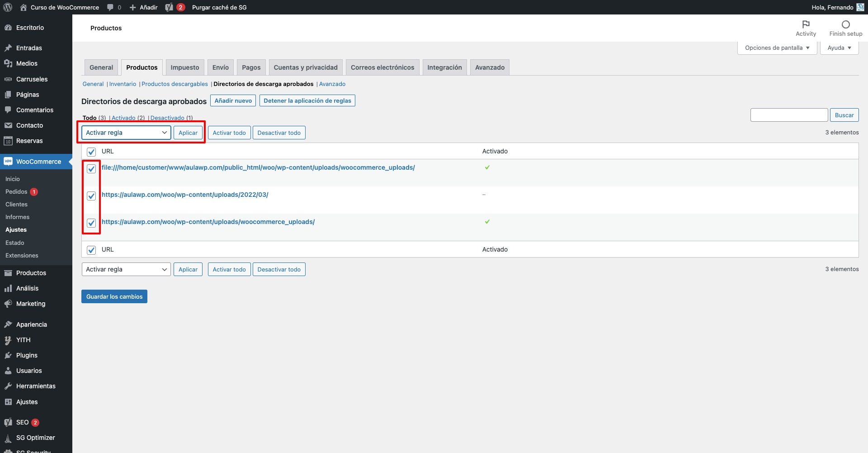The height and width of the screenshot is (453, 868).
Task: Toggle the select-all checkbox in table header
Action: 91,152
